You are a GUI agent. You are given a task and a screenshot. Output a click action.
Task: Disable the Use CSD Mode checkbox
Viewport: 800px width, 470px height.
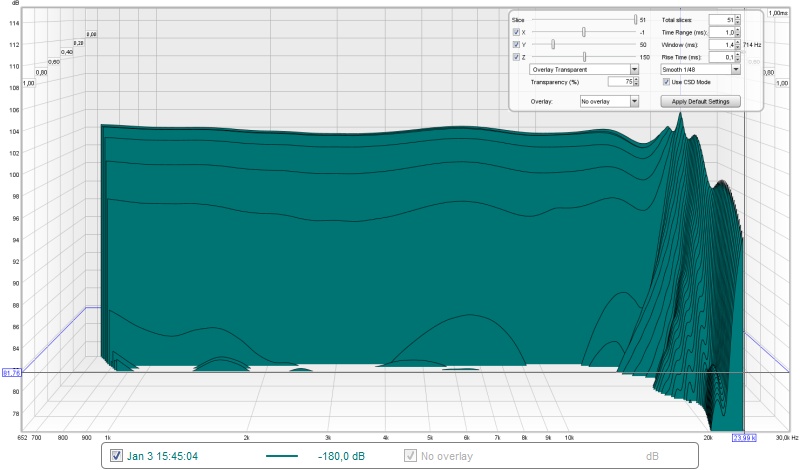[x=666, y=82]
